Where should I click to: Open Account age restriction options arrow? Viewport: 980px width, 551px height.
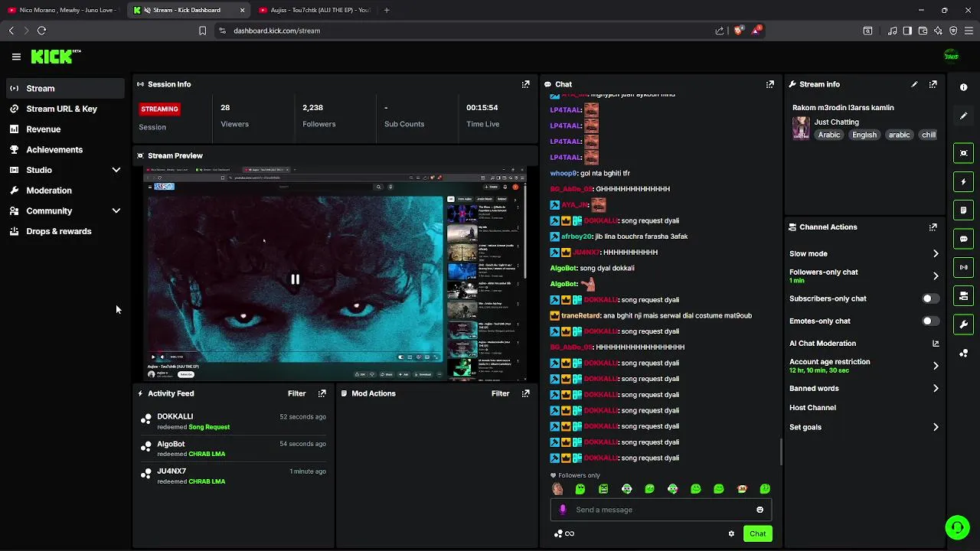coord(935,366)
